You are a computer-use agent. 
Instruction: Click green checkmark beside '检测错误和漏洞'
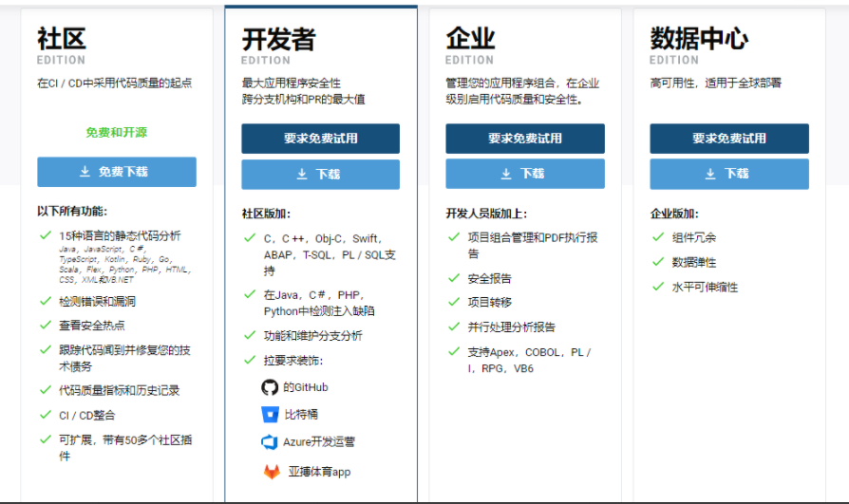coord(46,301)
